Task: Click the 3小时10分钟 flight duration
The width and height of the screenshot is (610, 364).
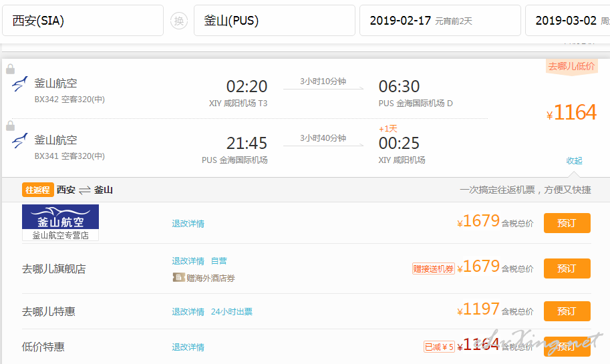Action: (x=323, y=81)
